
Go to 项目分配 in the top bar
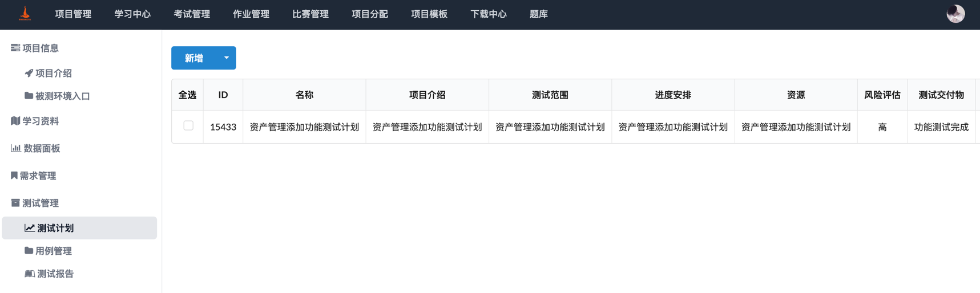[x=370, y=14]
